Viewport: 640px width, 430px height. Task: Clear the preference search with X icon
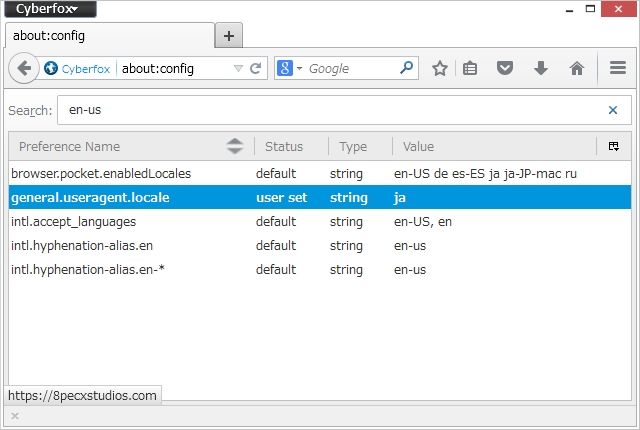(x=613, y=110)
